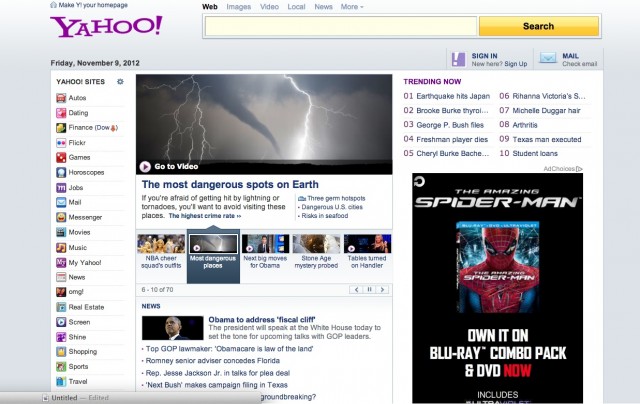Click the AdChoices icon

(x=580, y=169)
